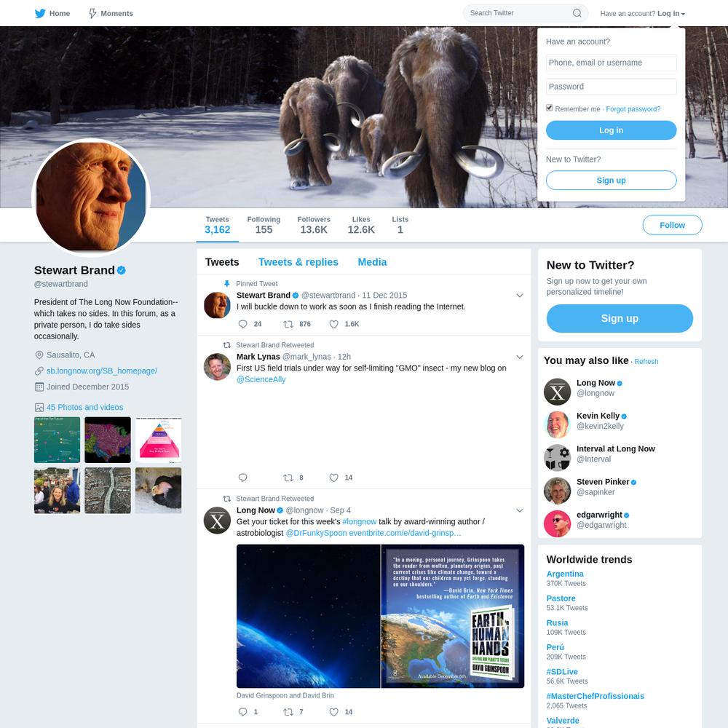Viewport: 728px width, 728px height.
Task: Open the Following 155 stat
Action: click(264, 225)
